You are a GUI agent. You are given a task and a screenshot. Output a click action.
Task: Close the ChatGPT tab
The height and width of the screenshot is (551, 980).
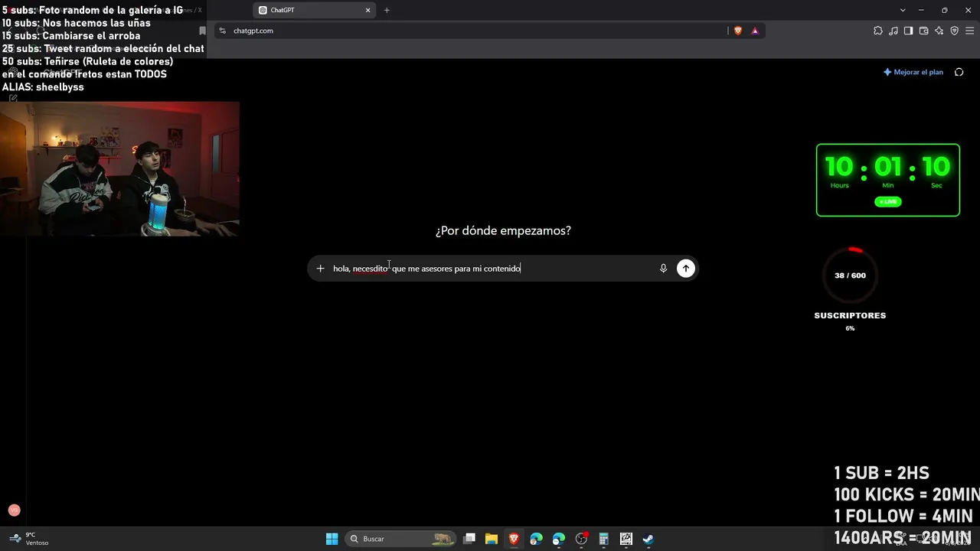[367, 10]
